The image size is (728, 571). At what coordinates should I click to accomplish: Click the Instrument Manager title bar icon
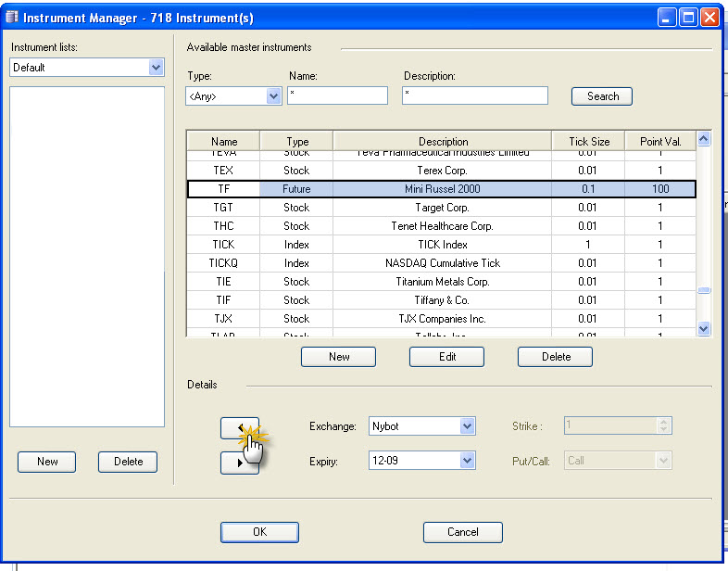click(x=12, y=18)
